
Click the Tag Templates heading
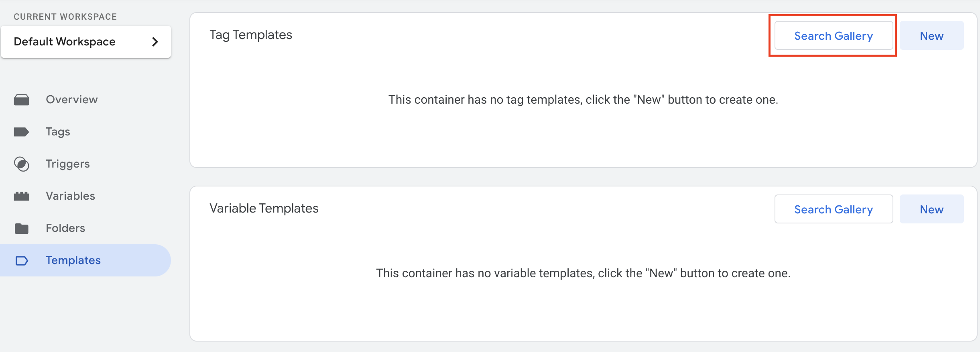pos(251,35)
